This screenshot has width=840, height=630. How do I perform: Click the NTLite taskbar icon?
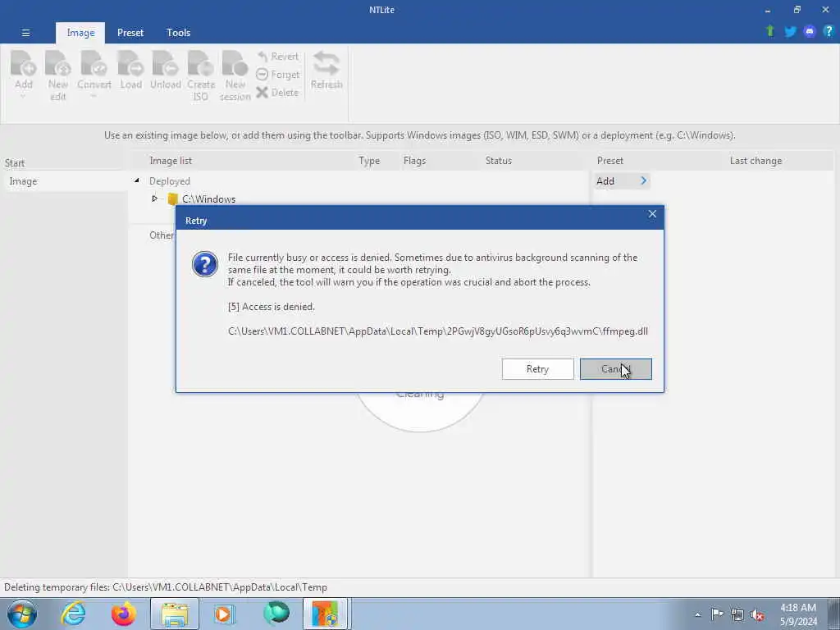326,614
